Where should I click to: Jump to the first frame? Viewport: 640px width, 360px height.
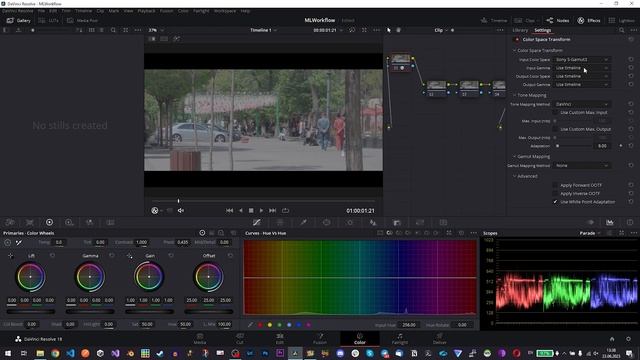[229, 211]
